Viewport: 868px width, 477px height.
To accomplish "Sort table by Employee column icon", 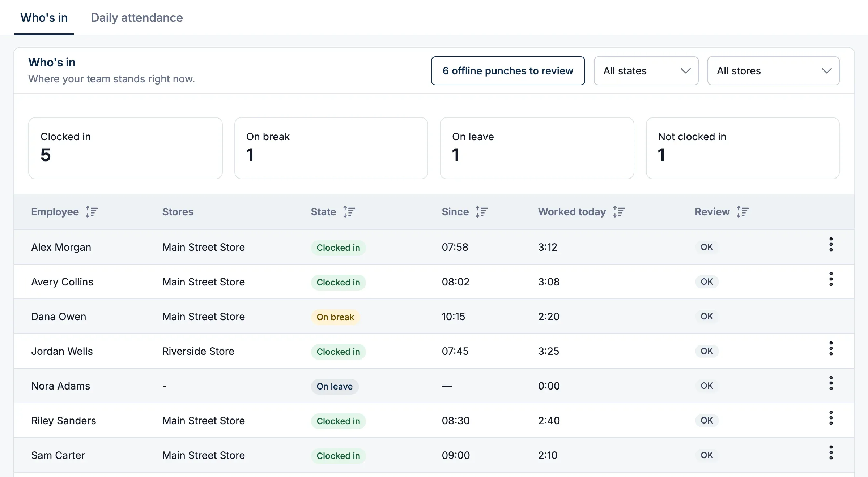I will point(92,212).
